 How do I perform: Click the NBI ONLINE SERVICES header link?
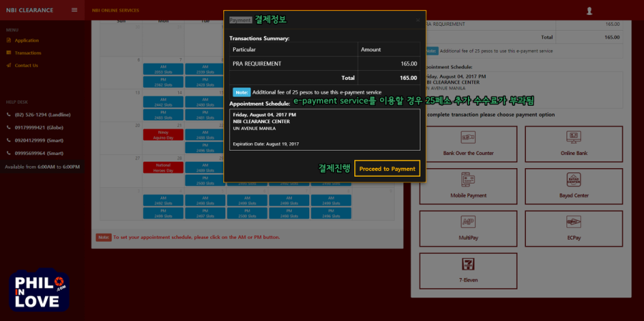[115, 10]
